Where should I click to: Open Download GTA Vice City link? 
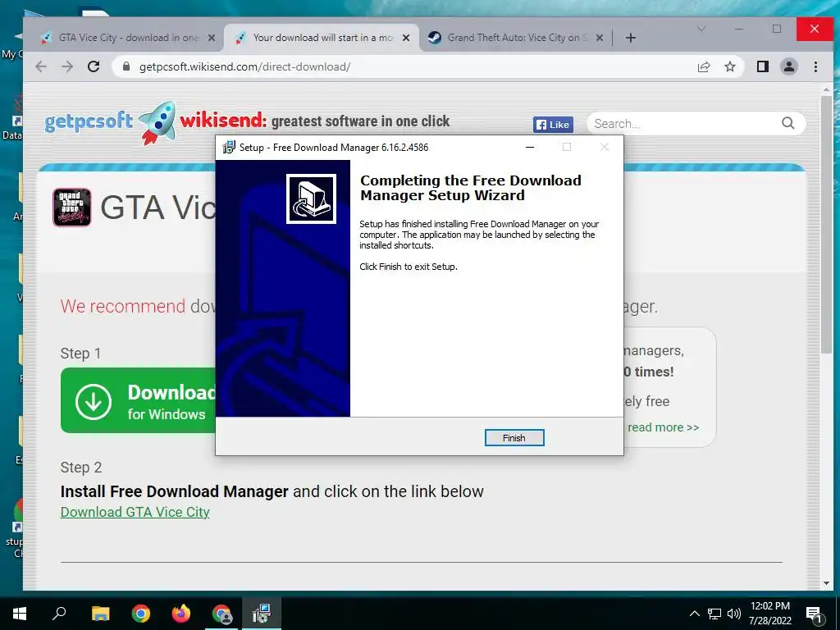click(135, 512)
